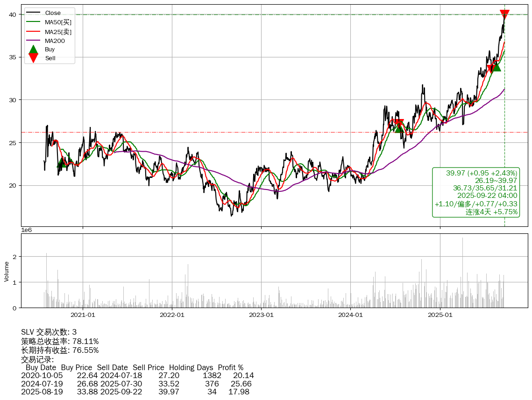
Task: Select the 2025-08-19 trade record row
Action: click(135, 392)
